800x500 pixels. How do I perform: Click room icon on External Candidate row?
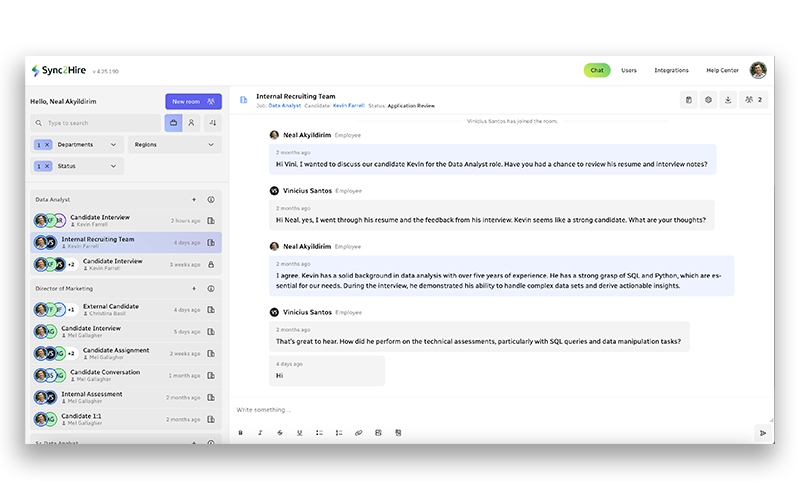click(211, 310)
